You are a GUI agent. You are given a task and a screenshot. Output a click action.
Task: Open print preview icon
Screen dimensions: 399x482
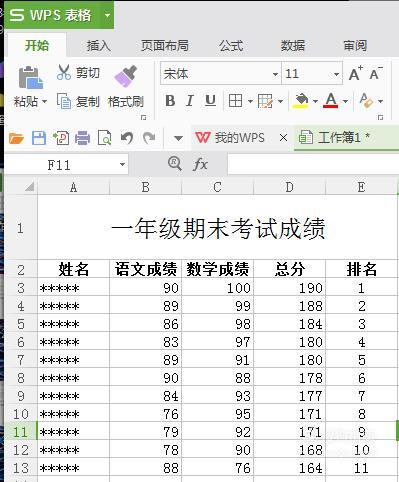105,138
